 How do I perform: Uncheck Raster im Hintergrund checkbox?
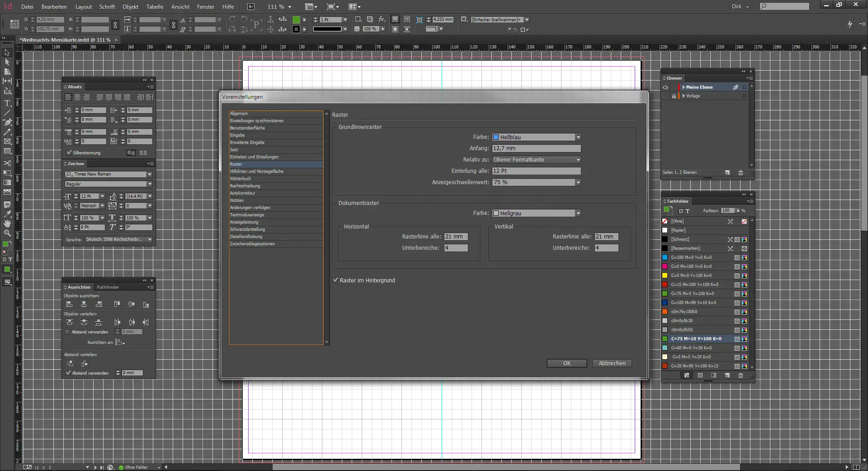[x=335, y=281]
